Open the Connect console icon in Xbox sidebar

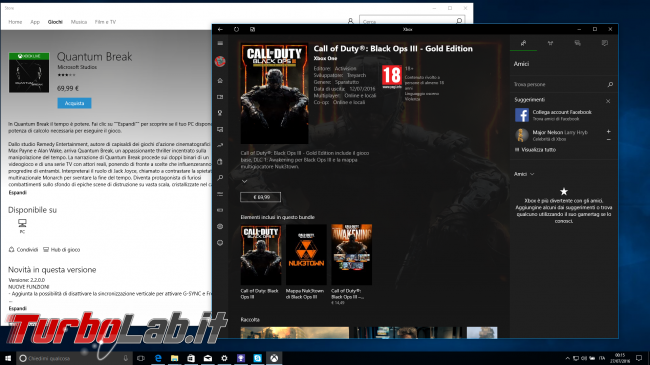220,210
